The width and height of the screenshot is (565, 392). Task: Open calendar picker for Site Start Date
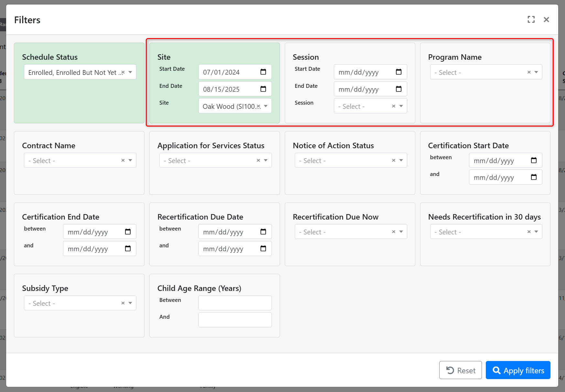coord(263,72)
